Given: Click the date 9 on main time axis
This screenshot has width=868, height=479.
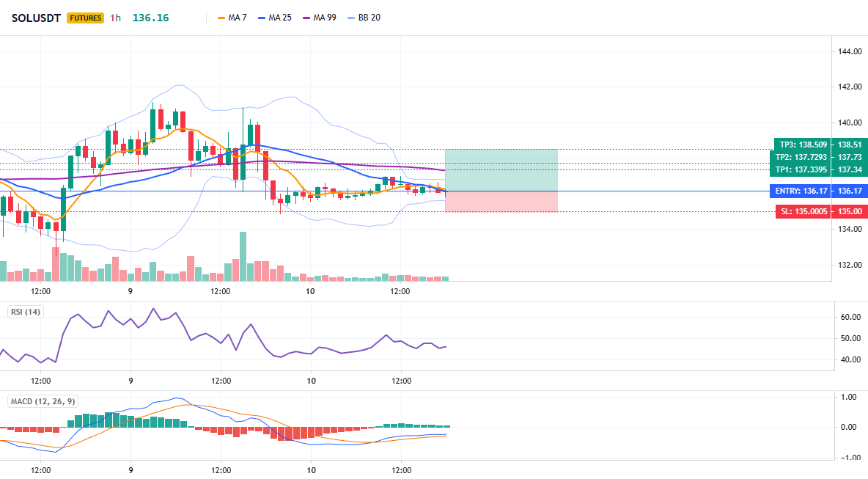Looking at the screenshot, I should coord(130,291).
